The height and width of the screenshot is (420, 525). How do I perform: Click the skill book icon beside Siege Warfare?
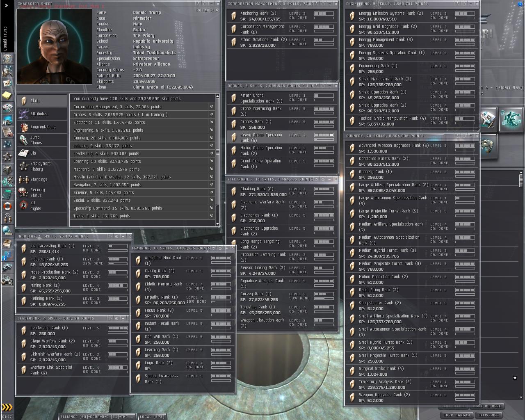pos(24,343)
